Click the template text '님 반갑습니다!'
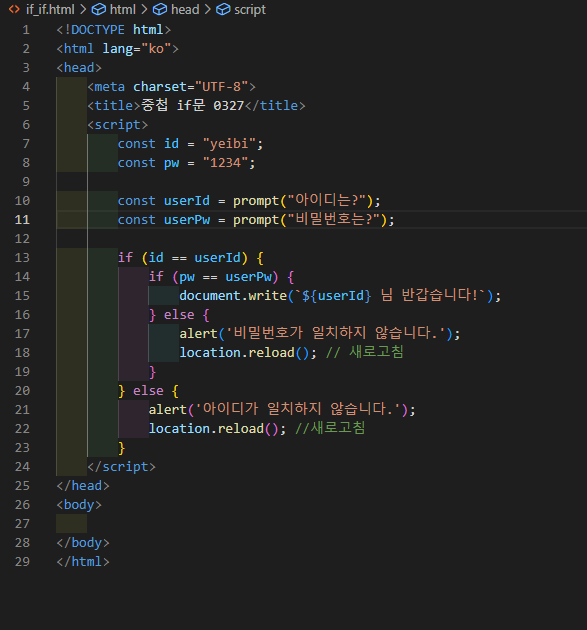The image size is (587, 630). pyautogui.click(x=429, y=295)
